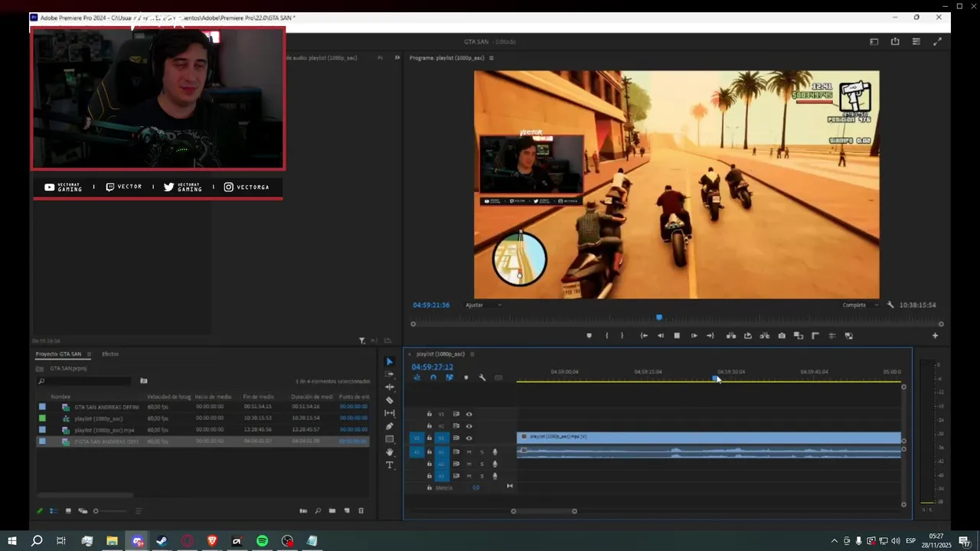The height and width of the screenshot is (551, 980).
Task: Toggle V3 track output eye
Action: pos(469,414)
